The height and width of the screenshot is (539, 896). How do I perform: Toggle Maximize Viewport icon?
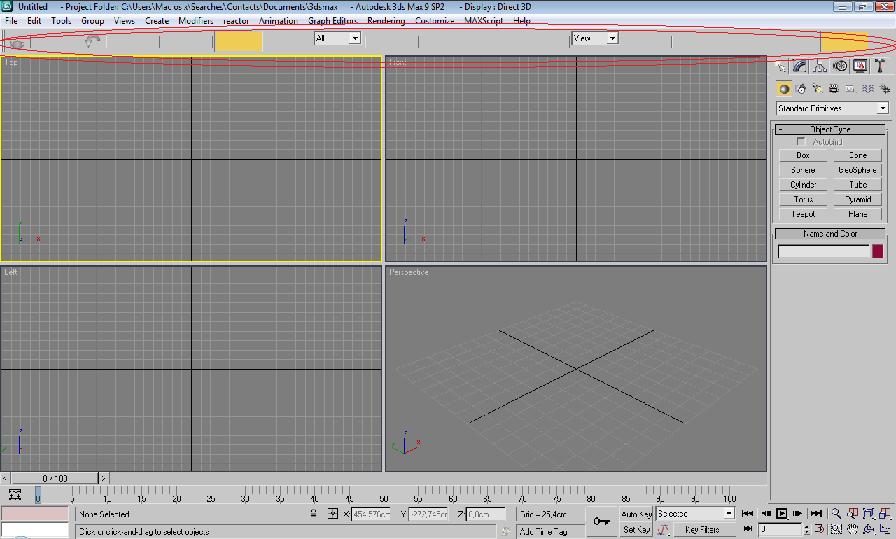click(885, 529)
